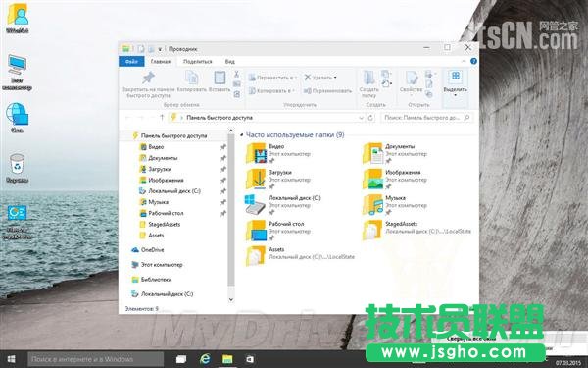
Task: Open Копировать в dropdown
Action: coord(271,91)
